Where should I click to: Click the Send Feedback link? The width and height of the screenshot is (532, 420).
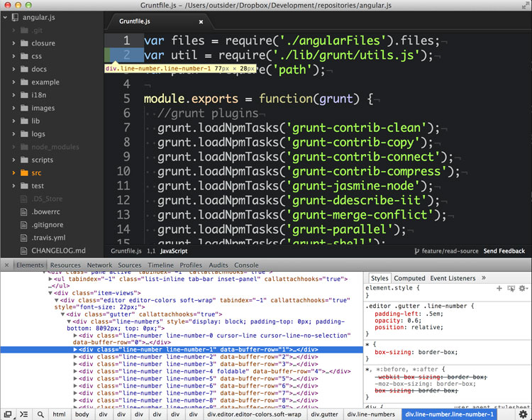pyautogui.click(x=504, y=251)
